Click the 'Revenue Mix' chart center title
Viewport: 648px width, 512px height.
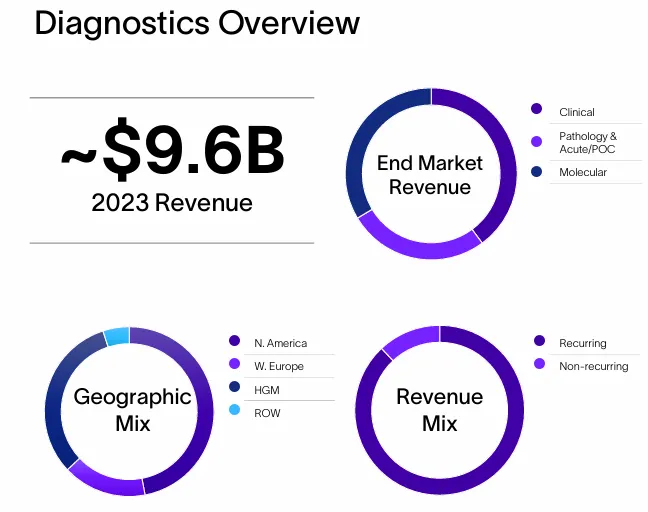pos(440,410)
